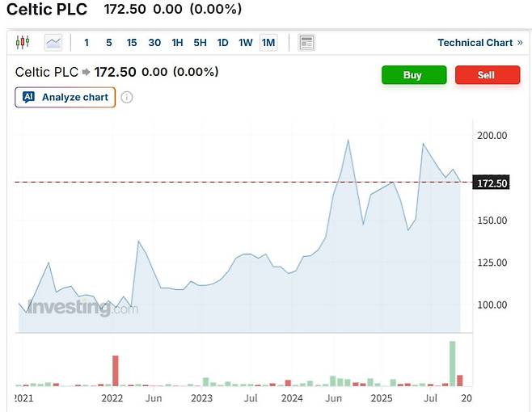Switch to the 5H interval
The height and width of the screenshot is (412, 532).
point(200,43)
